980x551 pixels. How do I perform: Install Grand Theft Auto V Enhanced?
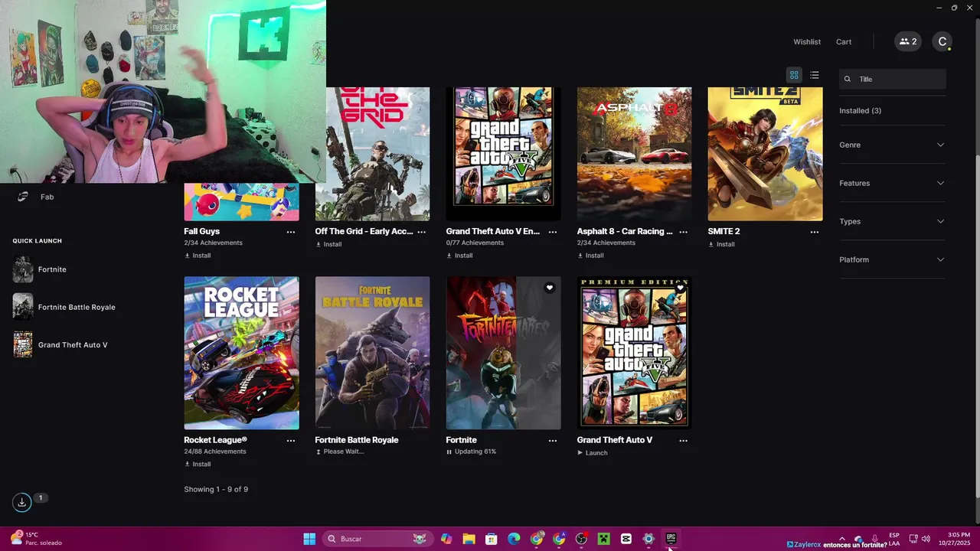point(459,256)
